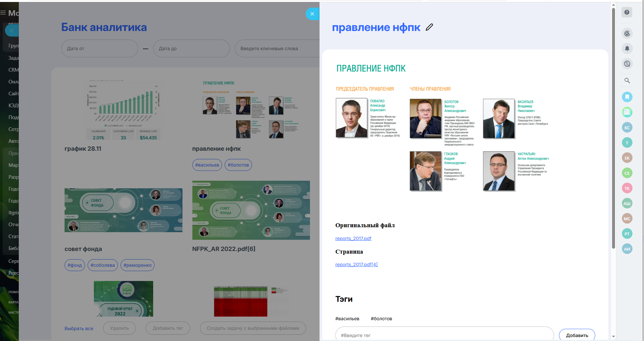
Task: Click the NFPK_AR 2022.pdf[6] card title
Action: coord(224,249)
